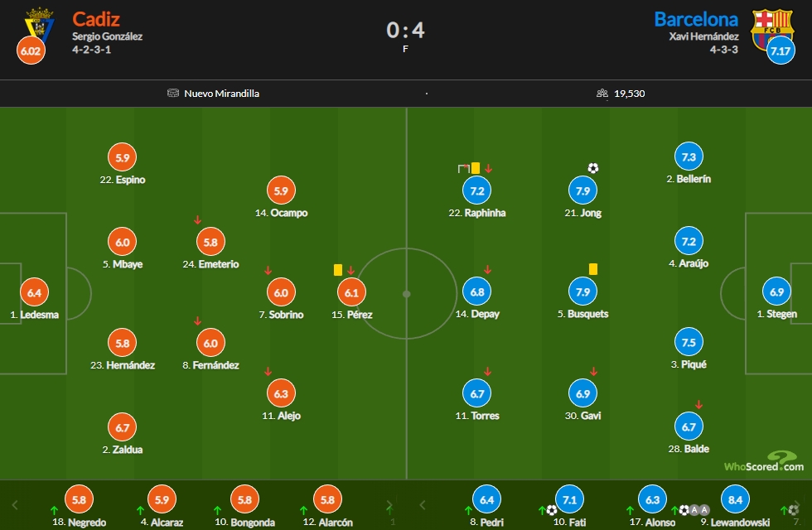Show next Barcelona substitutes with right chevron

[798, 504]
